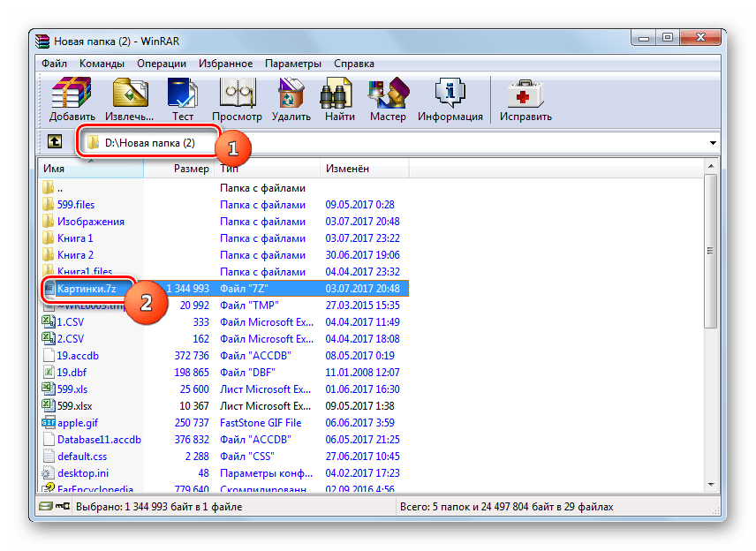Sort by the Размер column header
This screenshot has width=756, height=551.
coord(179,169)
